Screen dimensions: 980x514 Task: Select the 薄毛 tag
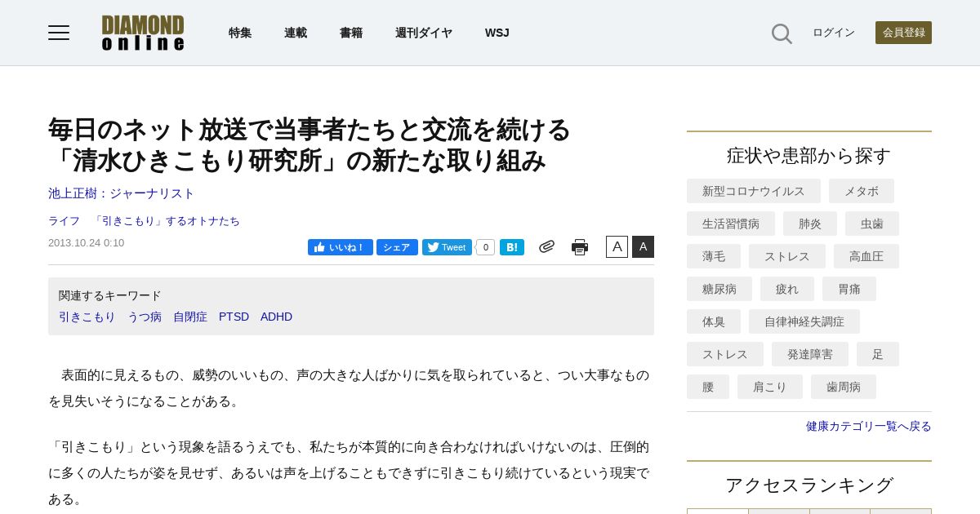click(x=714, y=256)
